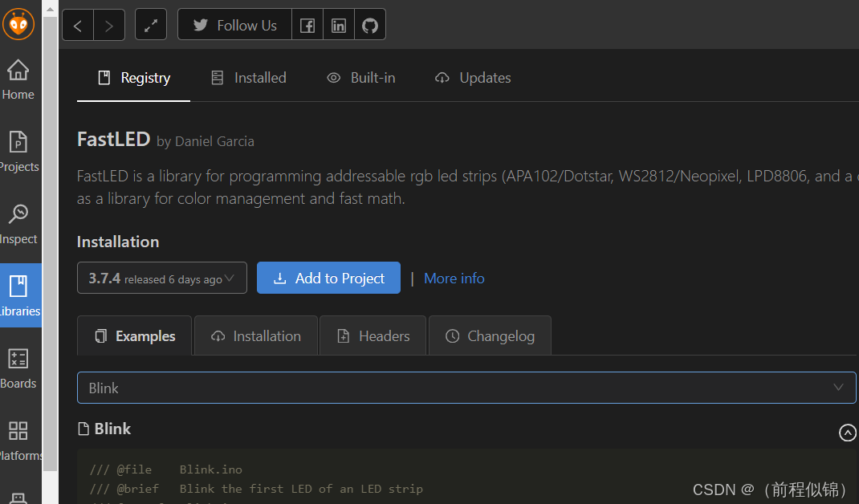859x504 pixels.
Task: Click the Add to Project button
Action: pyautogui.click(x=328, y=278)
